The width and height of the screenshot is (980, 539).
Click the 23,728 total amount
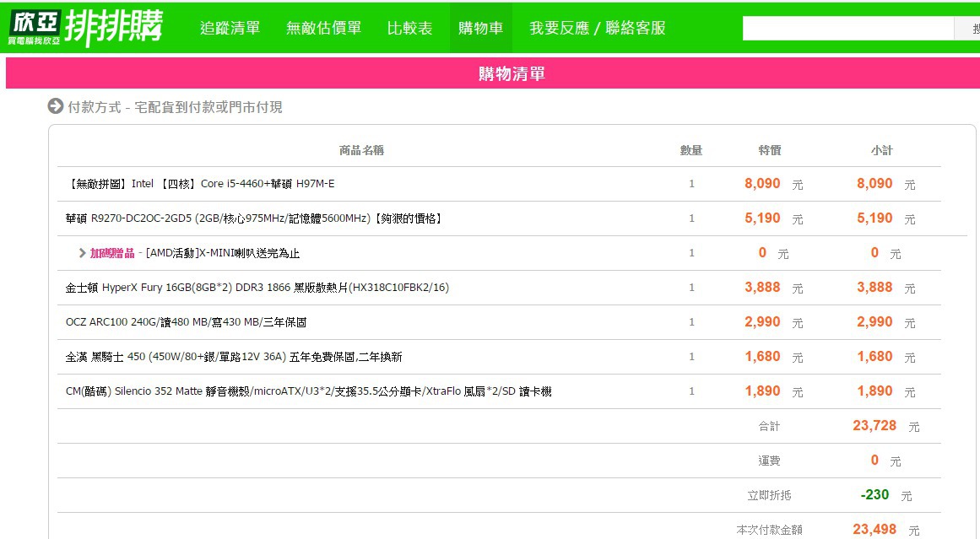click(x=874, y=426)
